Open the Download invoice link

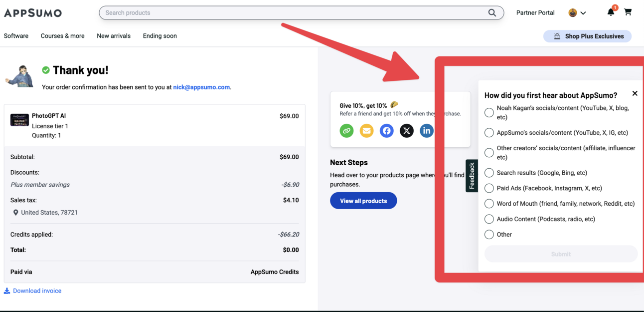pos(37,291)
